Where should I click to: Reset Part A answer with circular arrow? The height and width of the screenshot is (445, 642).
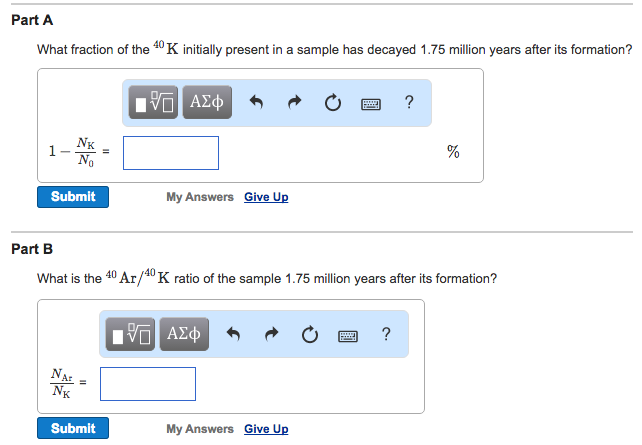point(332,102)
